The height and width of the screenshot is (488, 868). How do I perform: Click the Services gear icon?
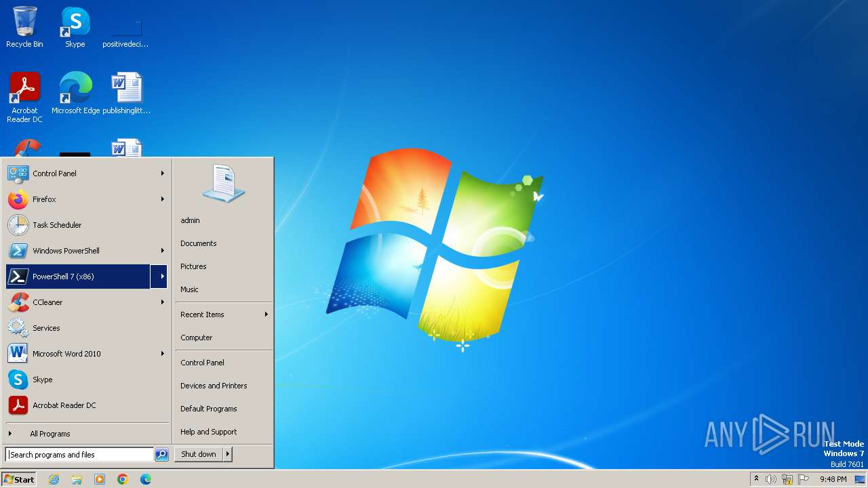(18, 328)
